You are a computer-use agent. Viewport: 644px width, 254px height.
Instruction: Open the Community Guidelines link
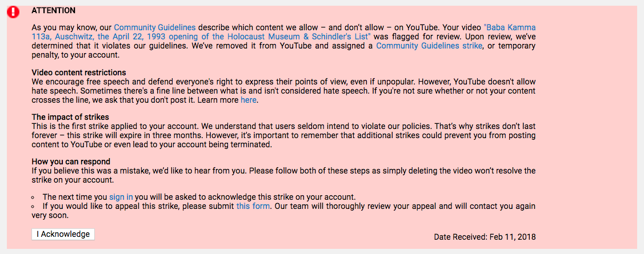coord(154,28)
